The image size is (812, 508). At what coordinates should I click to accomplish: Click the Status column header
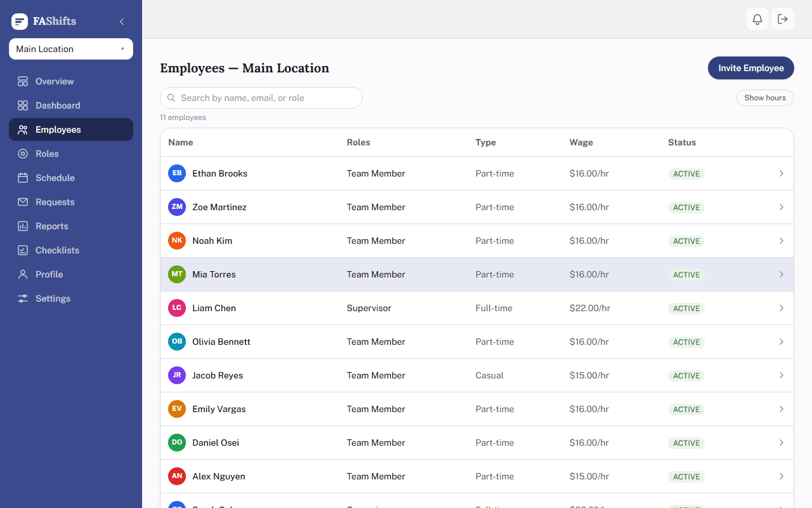(x=682, y=142)
